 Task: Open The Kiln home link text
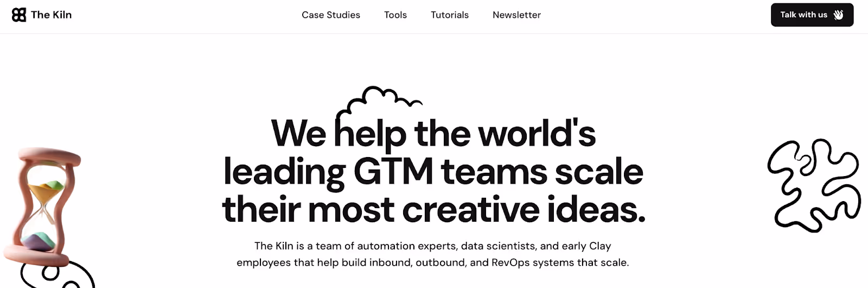coord(51,15)
